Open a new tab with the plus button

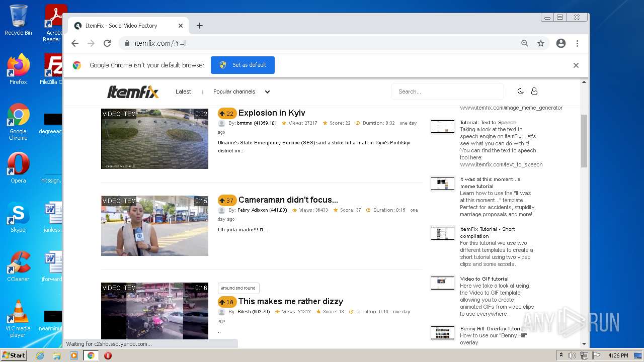click(x=200, y=26)
